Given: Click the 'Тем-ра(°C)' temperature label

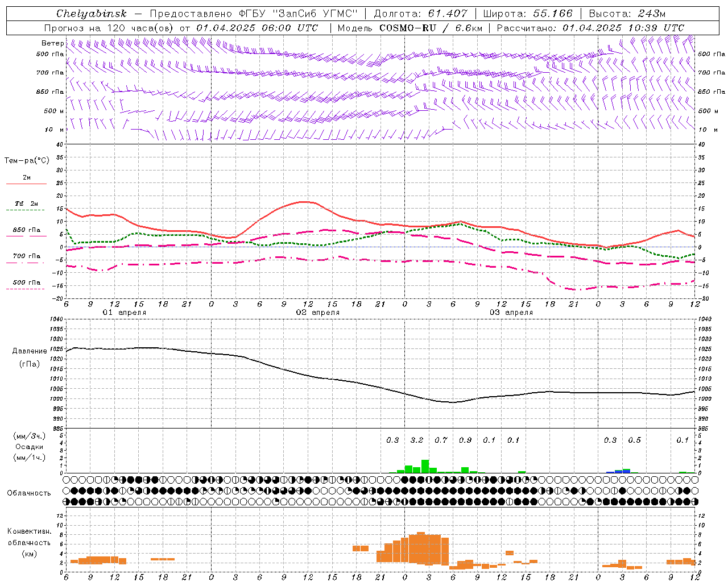Looking at the screenshot, I should point(27,161).
